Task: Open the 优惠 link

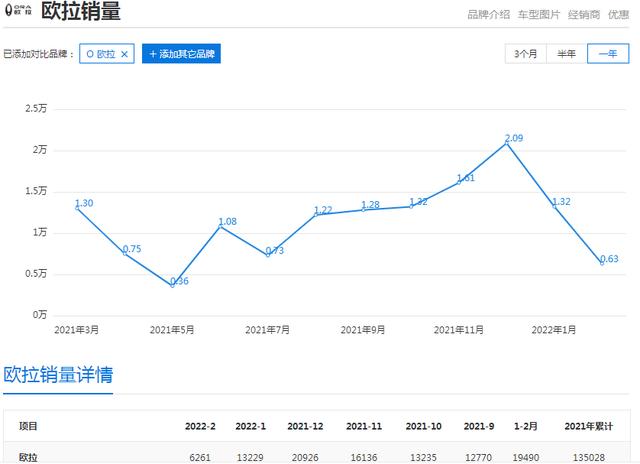Action: coord(618,15)
